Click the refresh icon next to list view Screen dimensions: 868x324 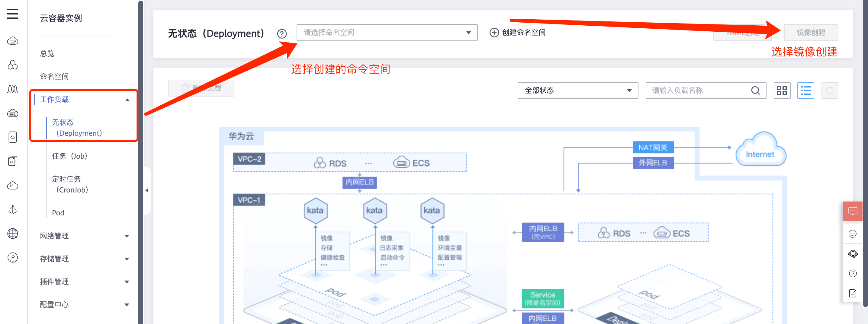click(829, 91)
